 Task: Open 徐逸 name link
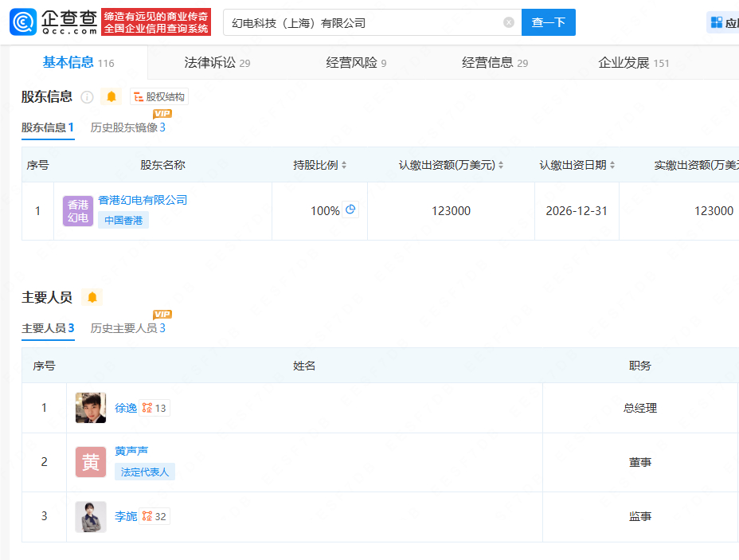126,408
